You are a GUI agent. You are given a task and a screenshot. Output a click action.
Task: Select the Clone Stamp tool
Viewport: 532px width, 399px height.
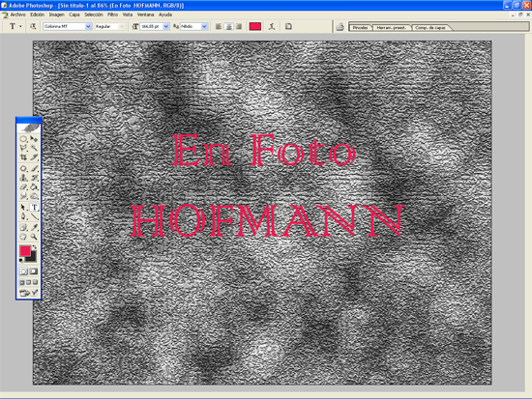click(23, 178)
